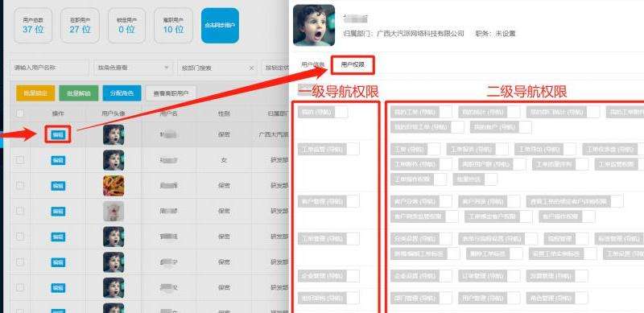Screen dimensions: 644x313
Task: Switch to the 用户权限 tab
Action: [x=353, y=64]
